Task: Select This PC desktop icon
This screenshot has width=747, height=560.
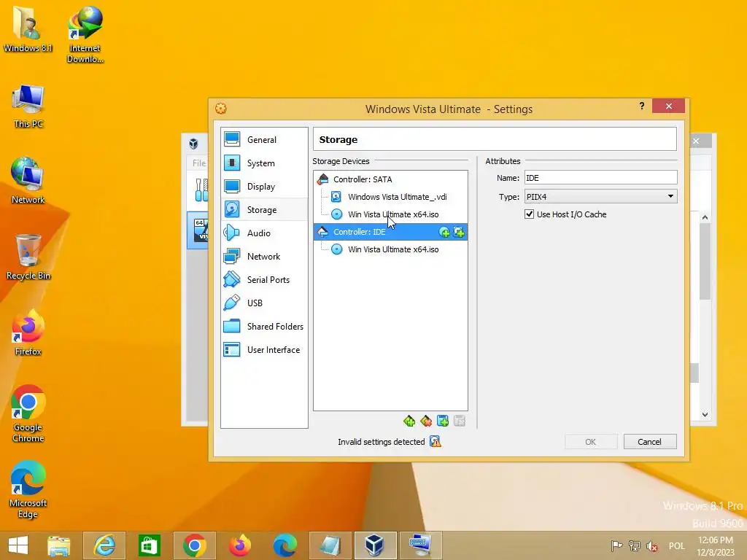Action: (x=28, y=106)
